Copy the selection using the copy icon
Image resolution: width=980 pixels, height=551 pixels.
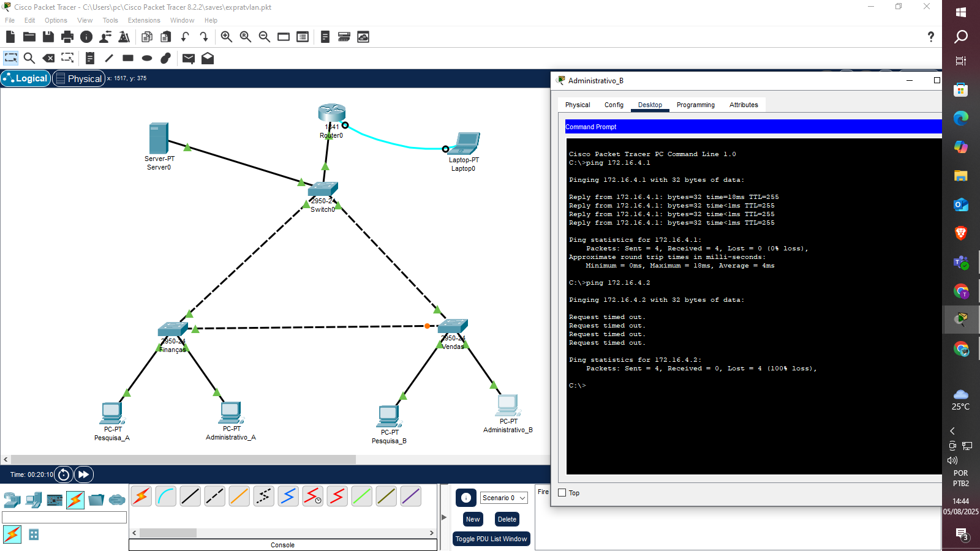click(x=147, y=37)
